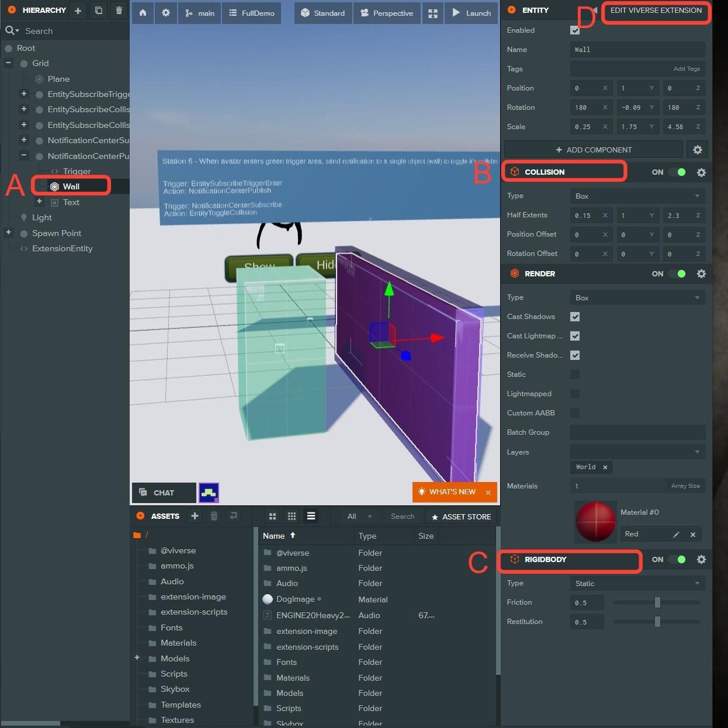
Task: Add new entity with Hierarchy plus icon
Action: point(78,11)
